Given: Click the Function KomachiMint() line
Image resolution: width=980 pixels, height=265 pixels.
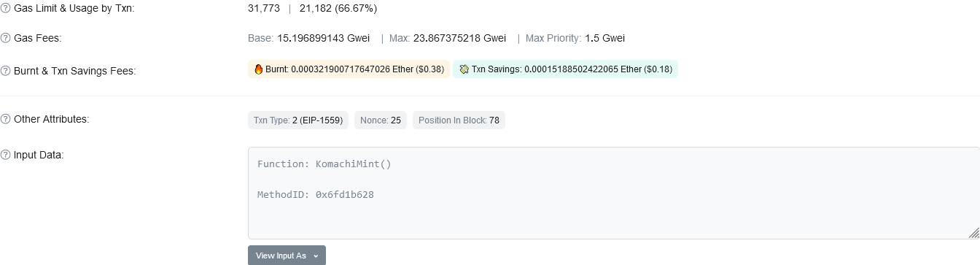Looking at the screenshot, I should [x=324, y=164].
